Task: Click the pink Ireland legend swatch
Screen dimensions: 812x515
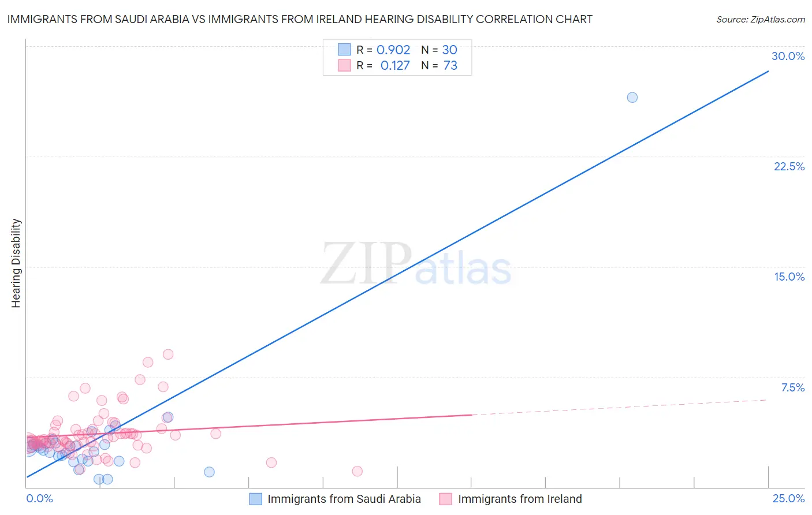Action: coord(445,499)
